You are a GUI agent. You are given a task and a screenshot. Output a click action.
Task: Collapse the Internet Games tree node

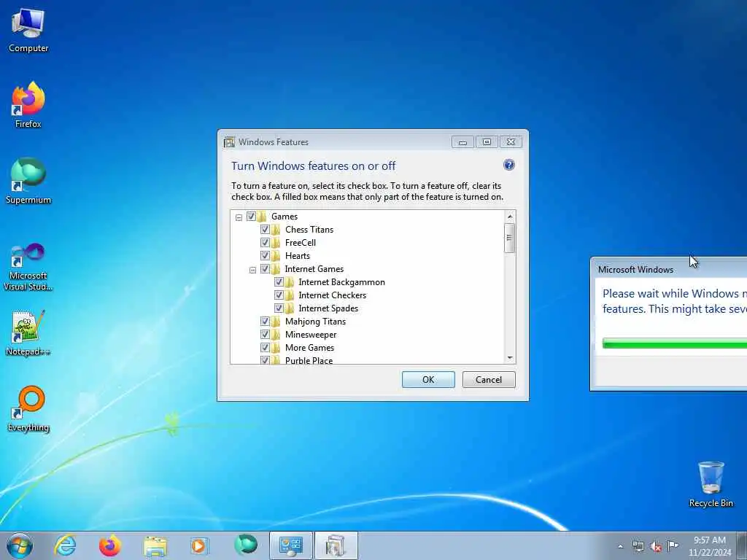click(252, 270)
